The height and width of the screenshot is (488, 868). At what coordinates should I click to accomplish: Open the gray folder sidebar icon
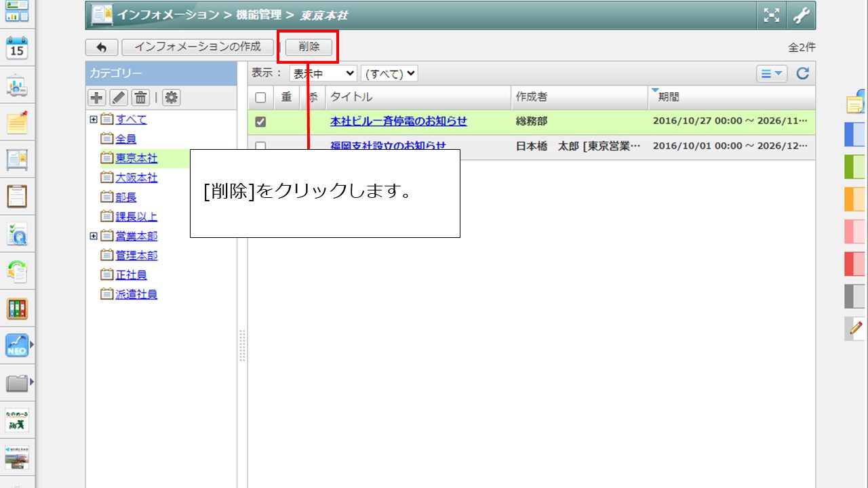[x=17, y=383]
